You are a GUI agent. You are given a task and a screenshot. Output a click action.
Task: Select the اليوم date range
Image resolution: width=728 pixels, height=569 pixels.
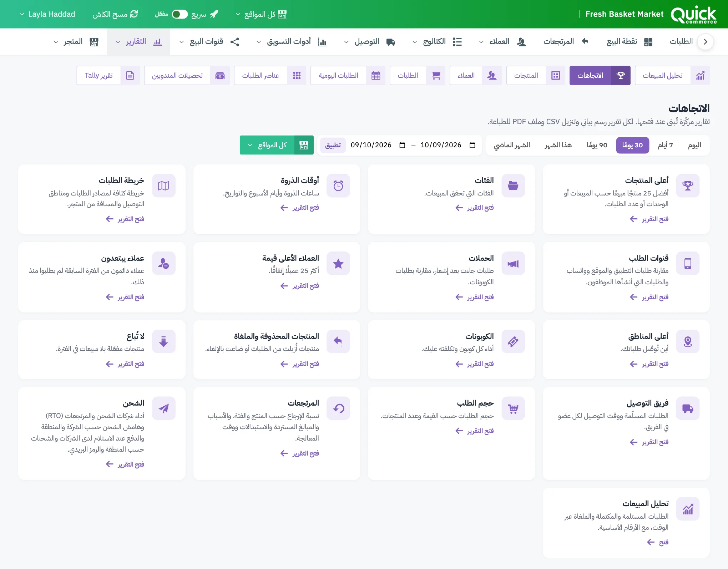pos(694,145)
